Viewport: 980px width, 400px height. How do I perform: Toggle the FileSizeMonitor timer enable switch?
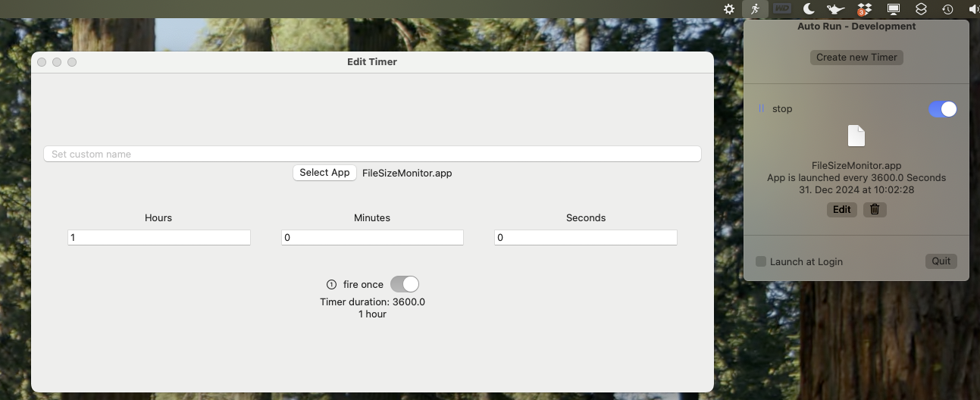point(943,109)
